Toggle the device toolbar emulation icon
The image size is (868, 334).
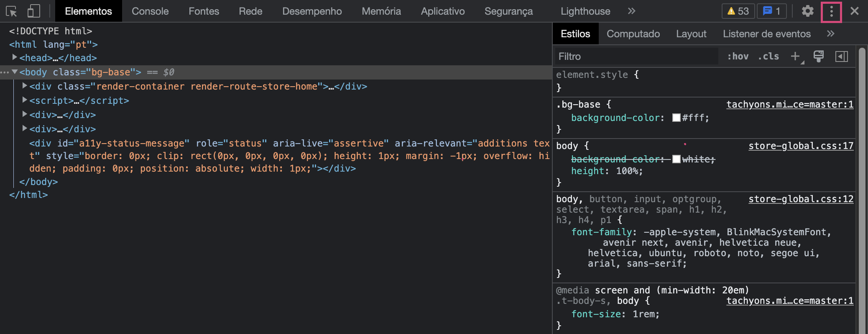33,11
